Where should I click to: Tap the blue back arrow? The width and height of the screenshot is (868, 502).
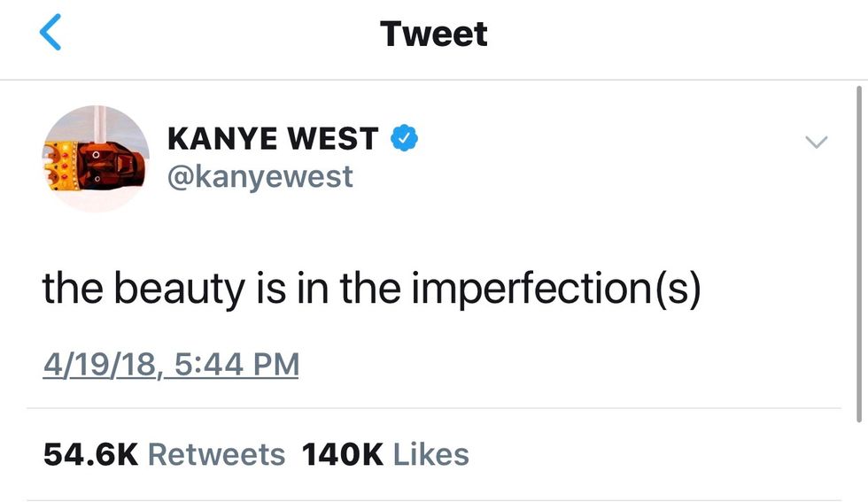tap(50, 34)
